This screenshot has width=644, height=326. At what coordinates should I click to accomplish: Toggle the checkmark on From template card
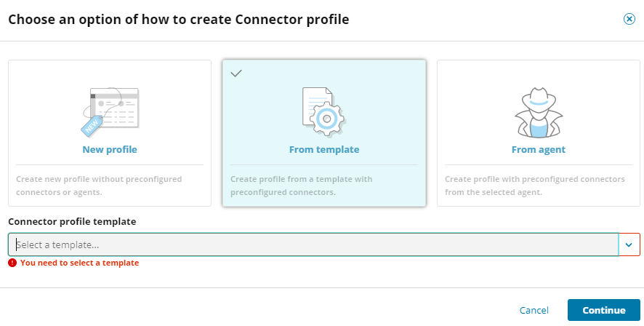point(236,73)
